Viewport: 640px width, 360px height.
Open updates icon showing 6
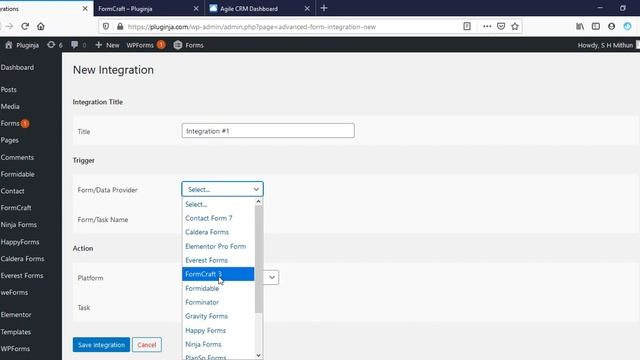pos(55,45)
